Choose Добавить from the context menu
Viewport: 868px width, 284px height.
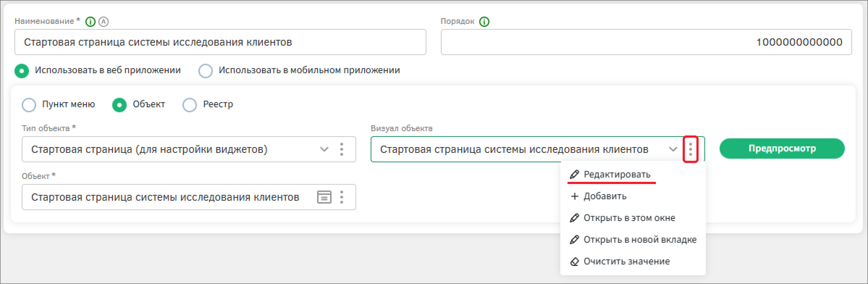604,196
